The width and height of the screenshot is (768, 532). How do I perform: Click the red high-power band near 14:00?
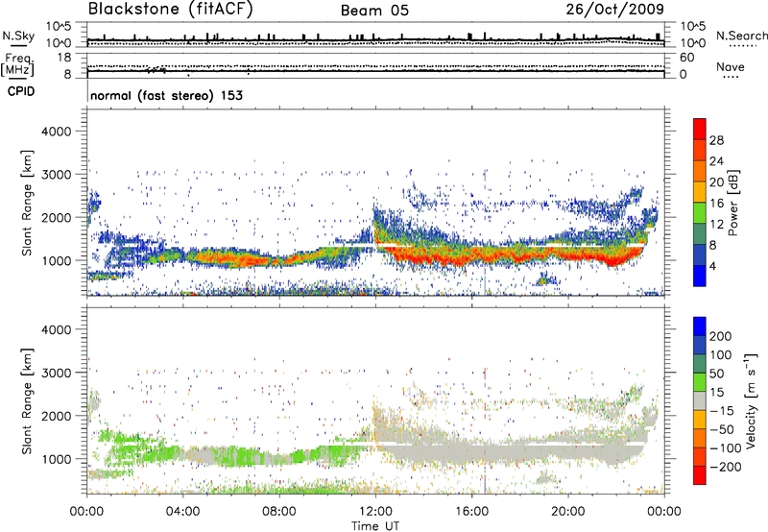click(423, 256)
